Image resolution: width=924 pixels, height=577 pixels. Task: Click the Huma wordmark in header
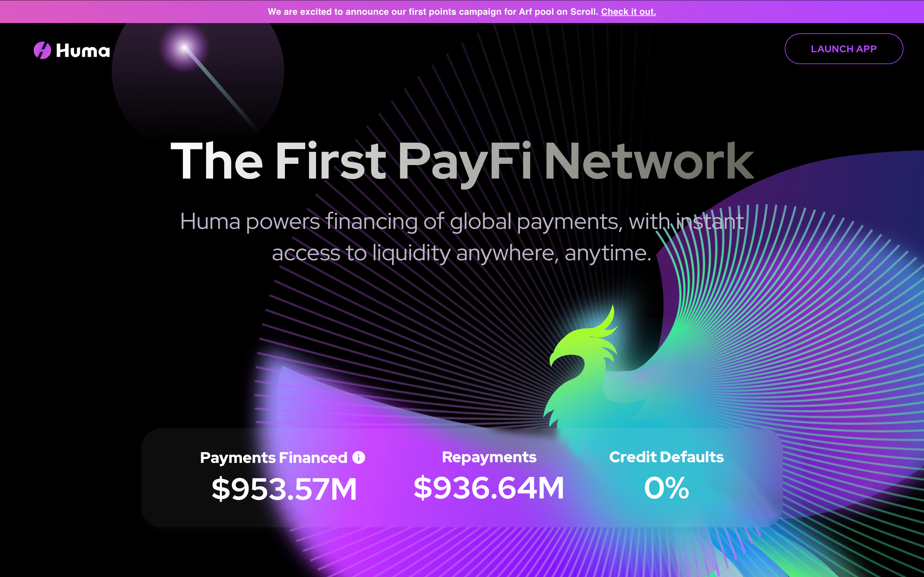point(83,50)
